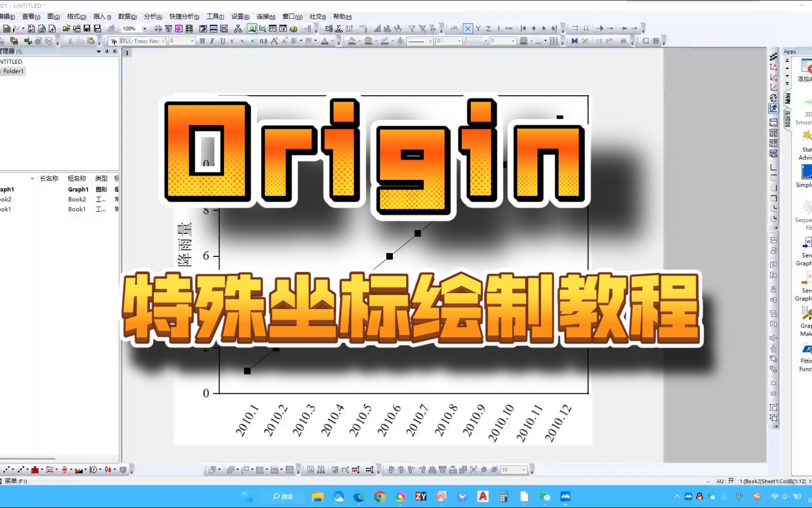Select the Book2 row in file list
This screenshot has width=812, height=508.
coord(59,199)
